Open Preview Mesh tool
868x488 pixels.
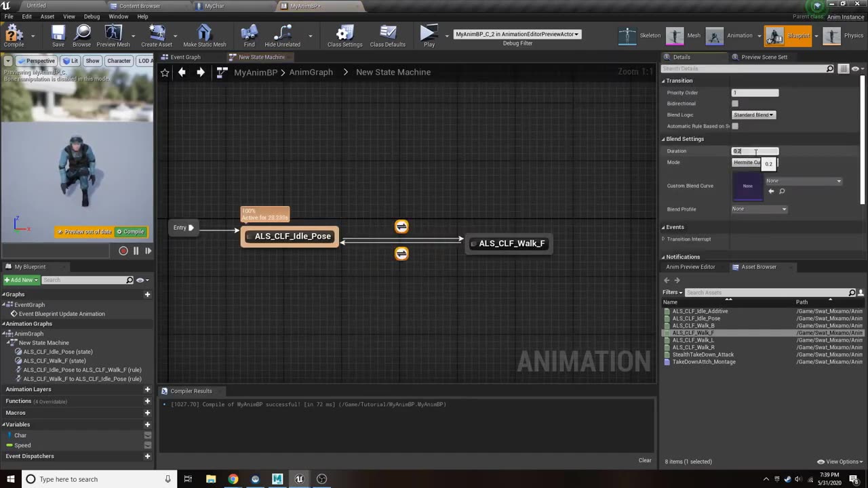113,36
